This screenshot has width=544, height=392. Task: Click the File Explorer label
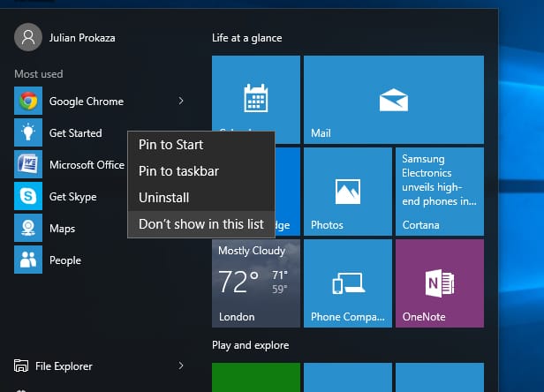click(x=64, y=366)
